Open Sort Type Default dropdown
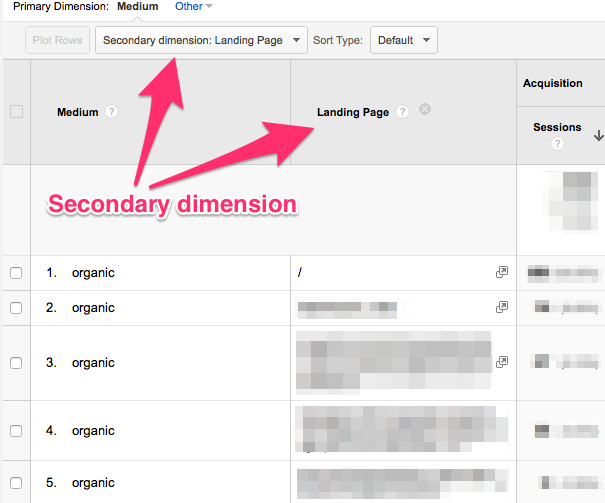Screen dimensions: 605x503 click(x=404, y=40)
